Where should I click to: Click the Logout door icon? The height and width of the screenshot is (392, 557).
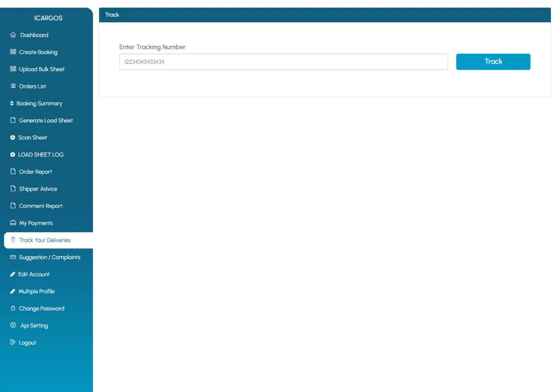pos(13,342)
